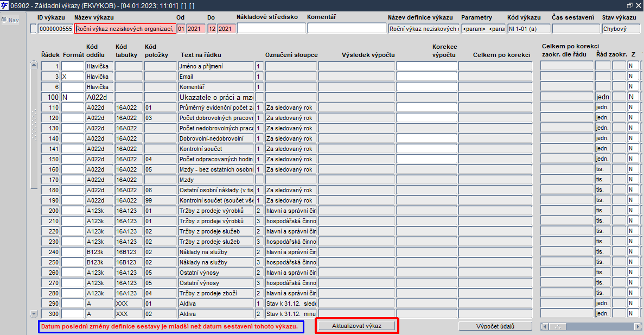Click the Nákladové středisko input field

coord(271,28)
